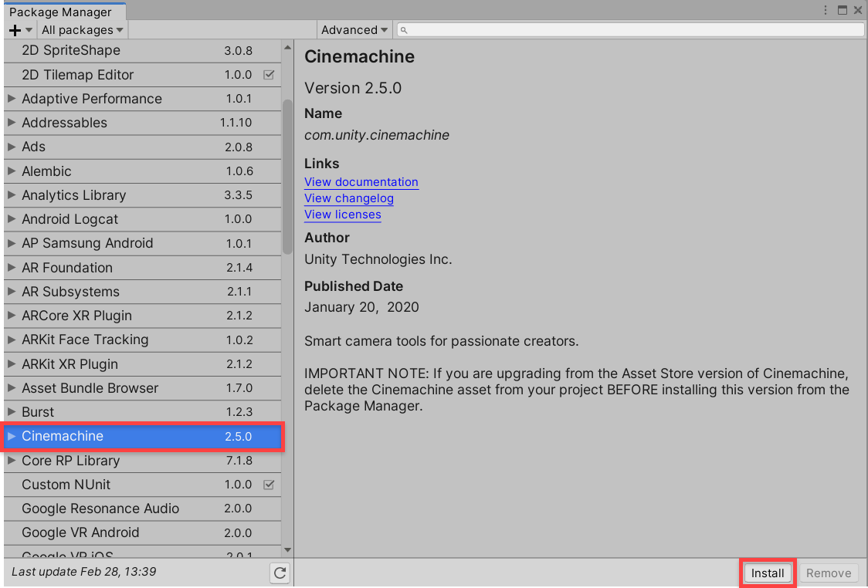Close the Package Manager window
This screenshot has width=868, height=588.
tap(858, 10)
